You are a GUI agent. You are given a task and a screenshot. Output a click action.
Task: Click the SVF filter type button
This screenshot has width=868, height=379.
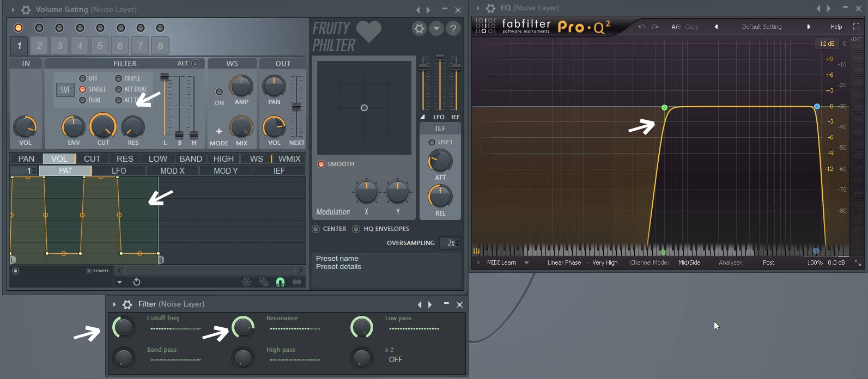(65, 90)
